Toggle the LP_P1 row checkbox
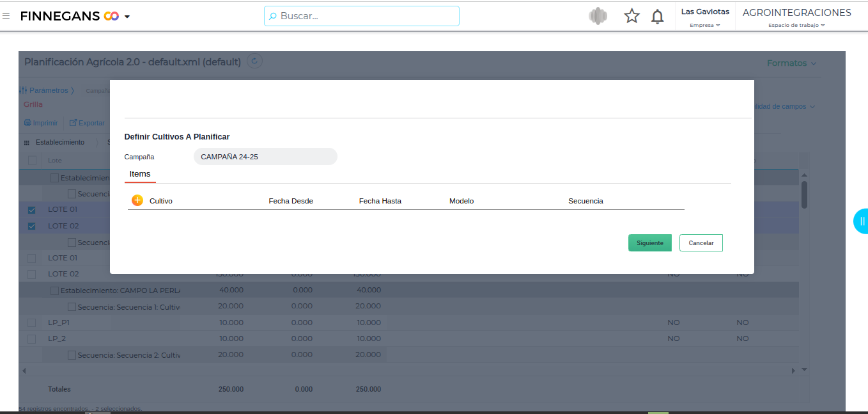The height and width of the screenshot is (414, 868). point(31,322)
